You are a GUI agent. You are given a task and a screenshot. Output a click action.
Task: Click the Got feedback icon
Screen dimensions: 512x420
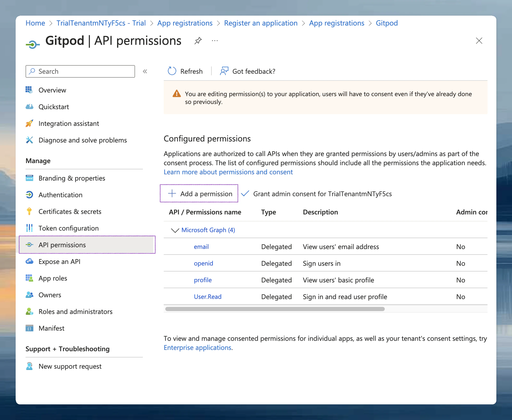pos(224,71)
